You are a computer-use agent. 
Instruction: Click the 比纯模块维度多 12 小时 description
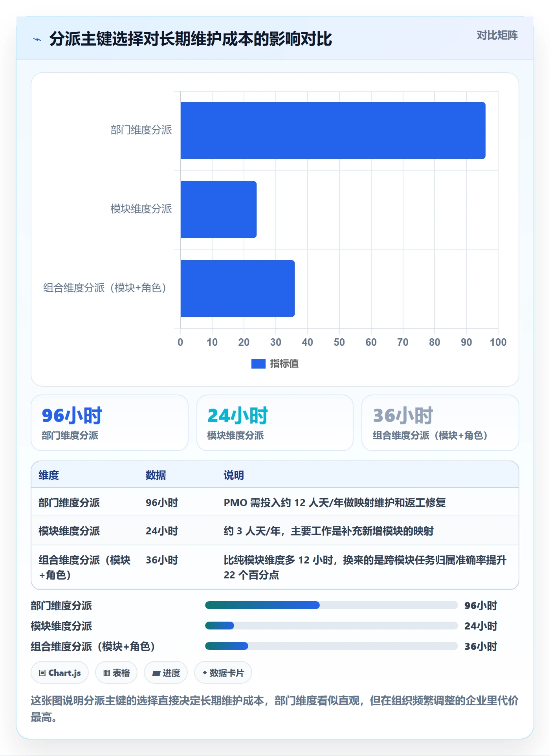(x=365, y=567)
